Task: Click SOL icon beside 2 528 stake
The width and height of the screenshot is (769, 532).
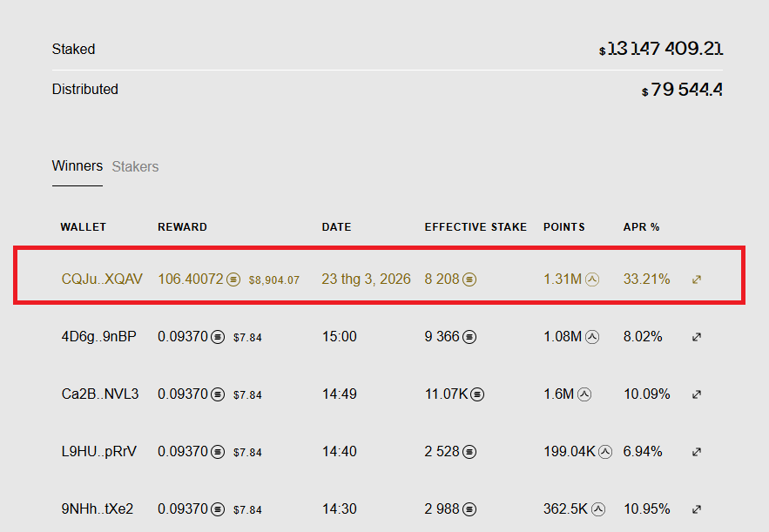Action: pos(469,452)
